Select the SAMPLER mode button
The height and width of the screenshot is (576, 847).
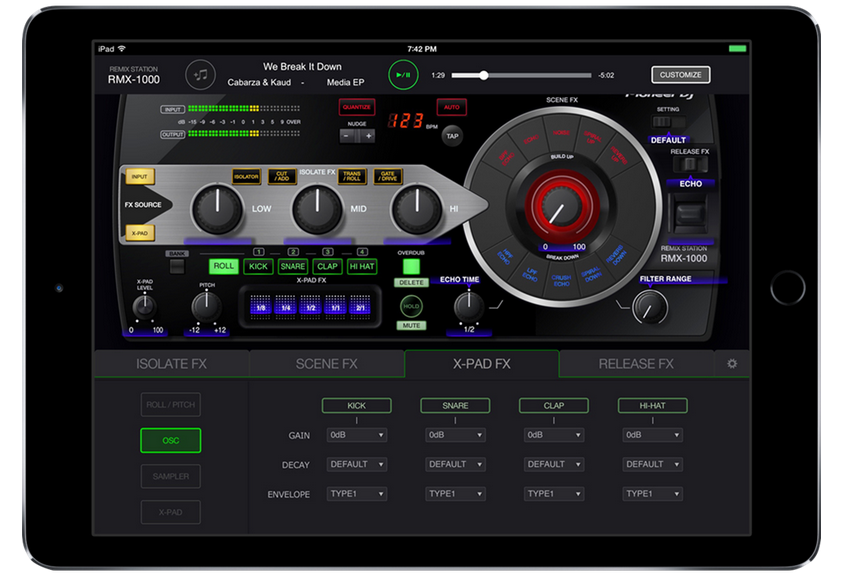click(170, 476)
